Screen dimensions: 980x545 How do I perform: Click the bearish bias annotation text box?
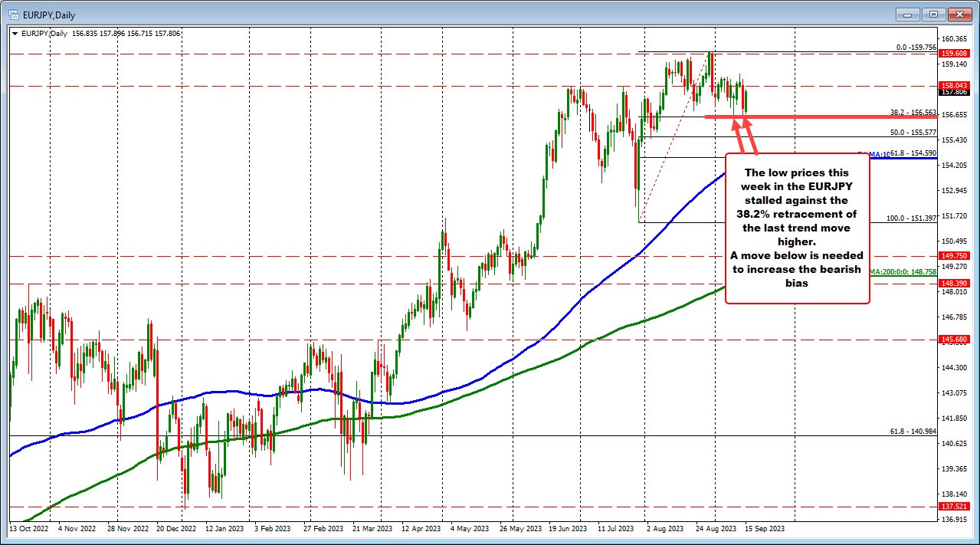tap(797, 226)
